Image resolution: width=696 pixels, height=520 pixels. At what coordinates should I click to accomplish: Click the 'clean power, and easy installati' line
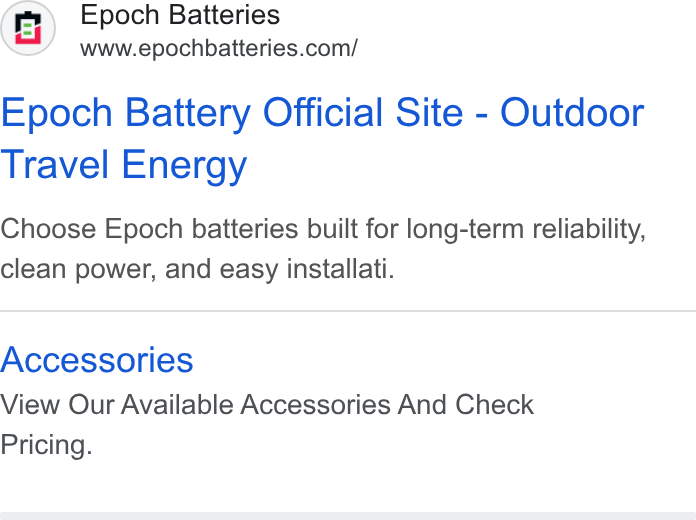[x=197, y=269]
